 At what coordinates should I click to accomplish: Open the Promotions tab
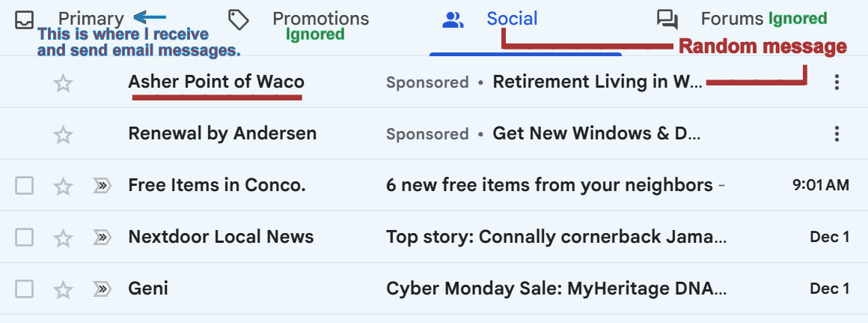(x=320, y=19)
